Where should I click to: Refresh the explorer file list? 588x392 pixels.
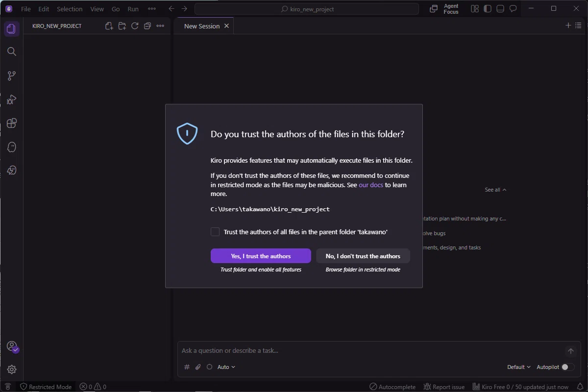click(135, 26)
